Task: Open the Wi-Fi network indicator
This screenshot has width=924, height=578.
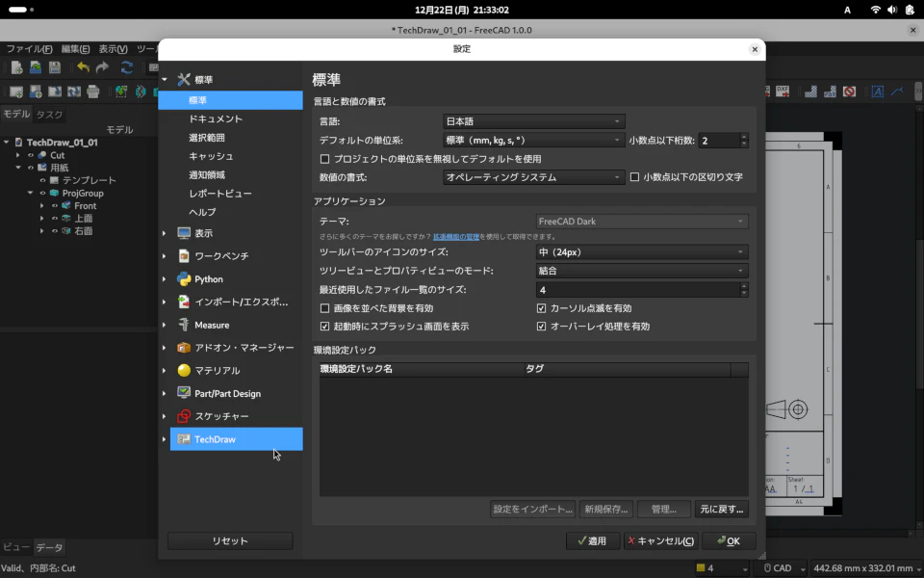Action: pos(876,10)
